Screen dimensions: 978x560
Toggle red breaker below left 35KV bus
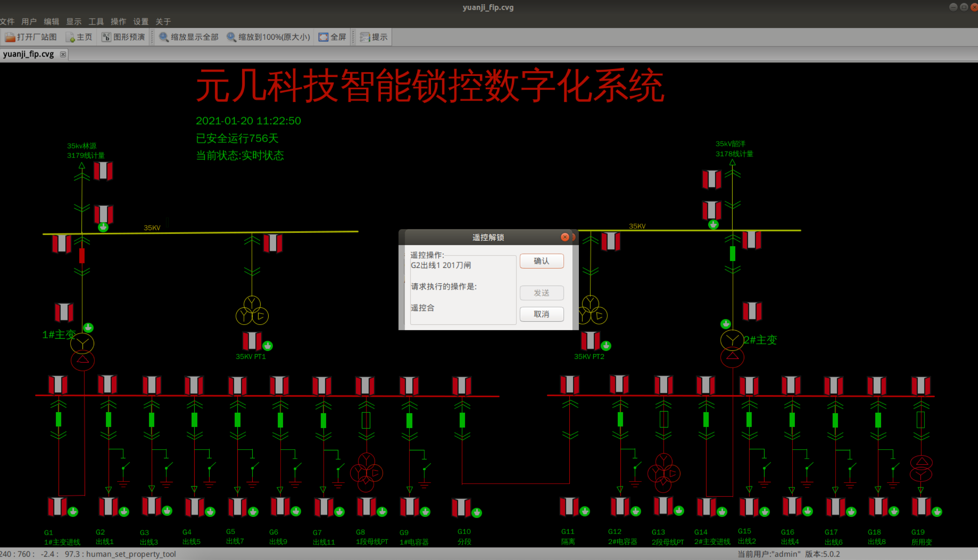coord(82,256)
